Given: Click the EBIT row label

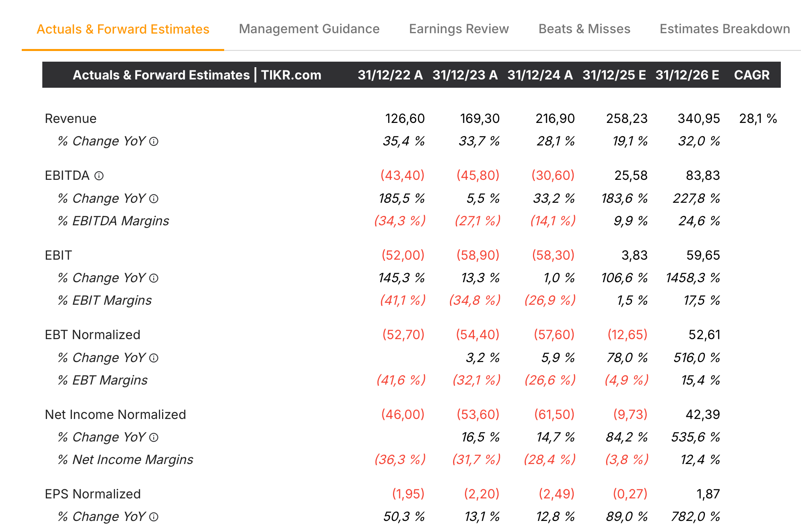Looking at the screenshot, I should (59, 255).
